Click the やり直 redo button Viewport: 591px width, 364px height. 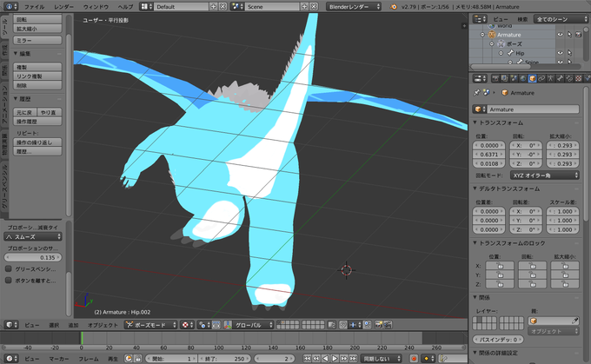point(50,112)
